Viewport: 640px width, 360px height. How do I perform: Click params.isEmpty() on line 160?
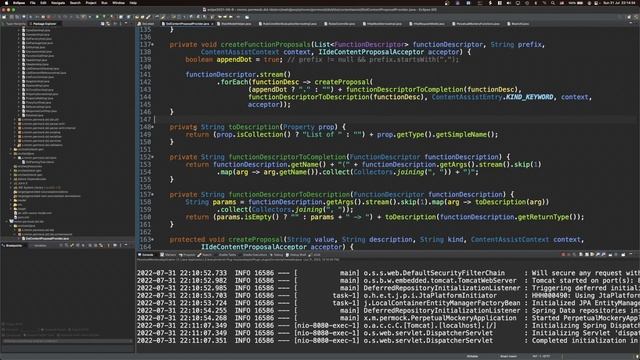(247, 217)
